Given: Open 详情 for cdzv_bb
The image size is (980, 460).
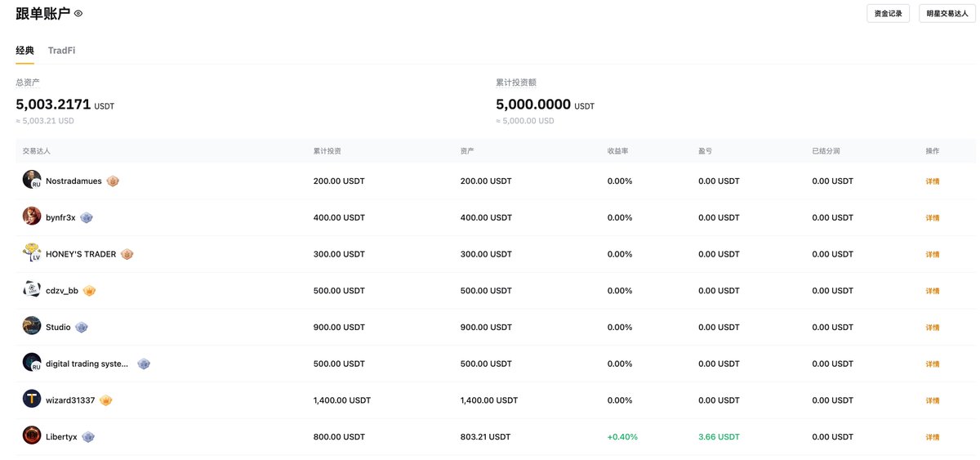Looking at the screenshot, I should pyautogui.click(x=932, y=291).
